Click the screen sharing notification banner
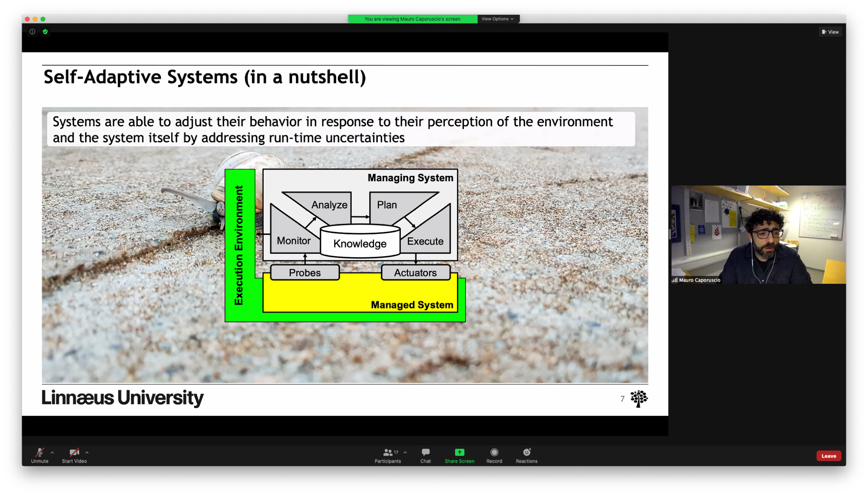868x495 pixels. tap(413, 19)
